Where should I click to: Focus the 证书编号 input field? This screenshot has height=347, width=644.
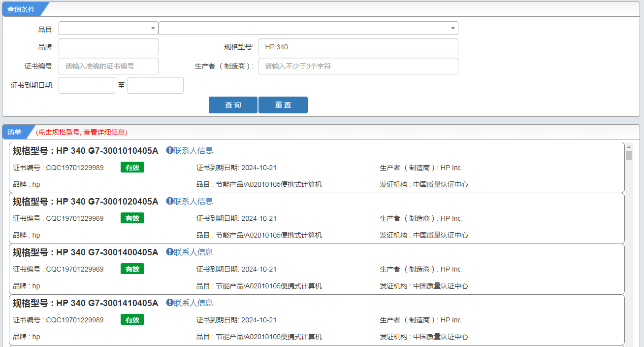[108, 66]
